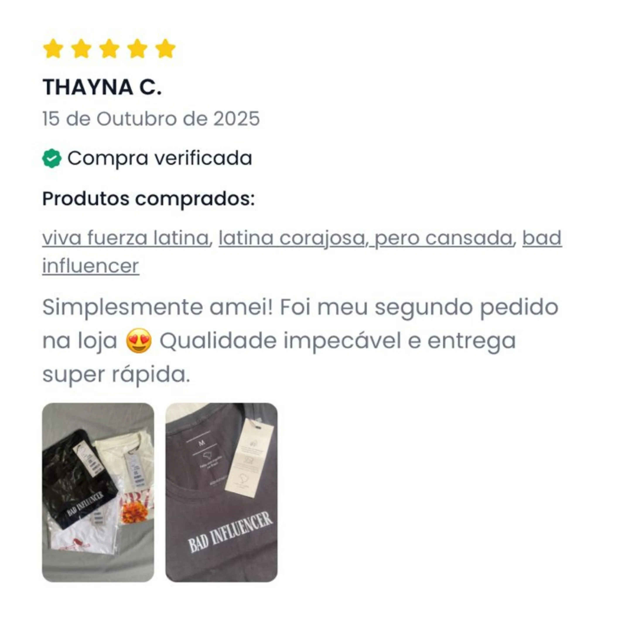
Task: Click the third yellow star
Action: coord(109,49)
